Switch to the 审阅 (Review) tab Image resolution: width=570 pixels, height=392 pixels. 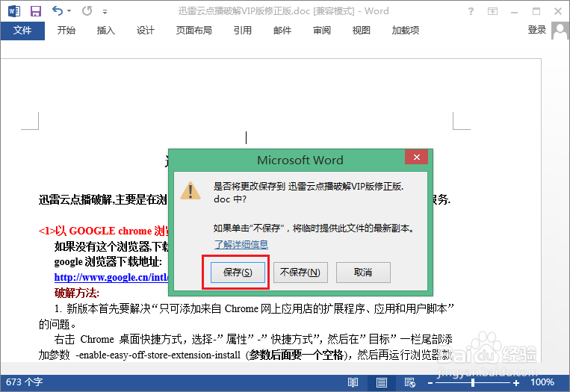point(322,31)
